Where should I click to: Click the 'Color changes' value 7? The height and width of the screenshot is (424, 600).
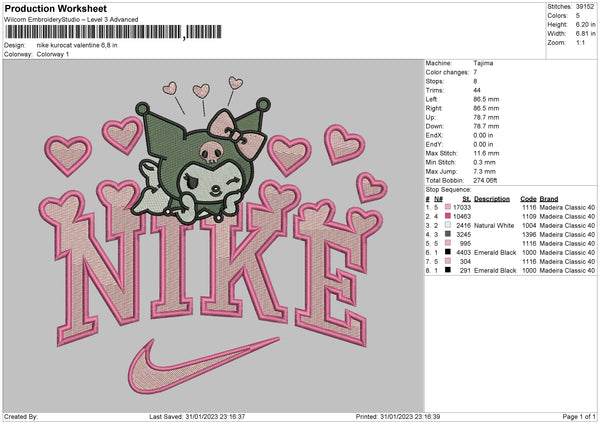(x=475, y=72)
